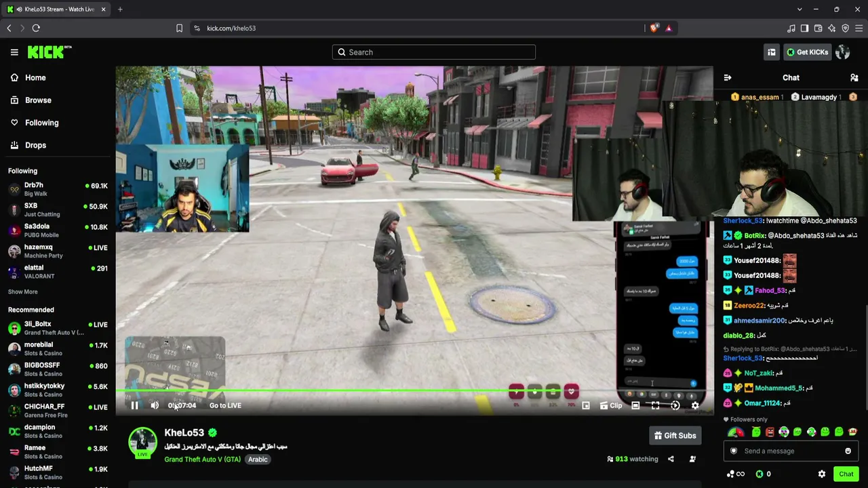This screenshot has width=868, height=488.
Task: Expand Following list with Show more
Action: coord(23,291)
